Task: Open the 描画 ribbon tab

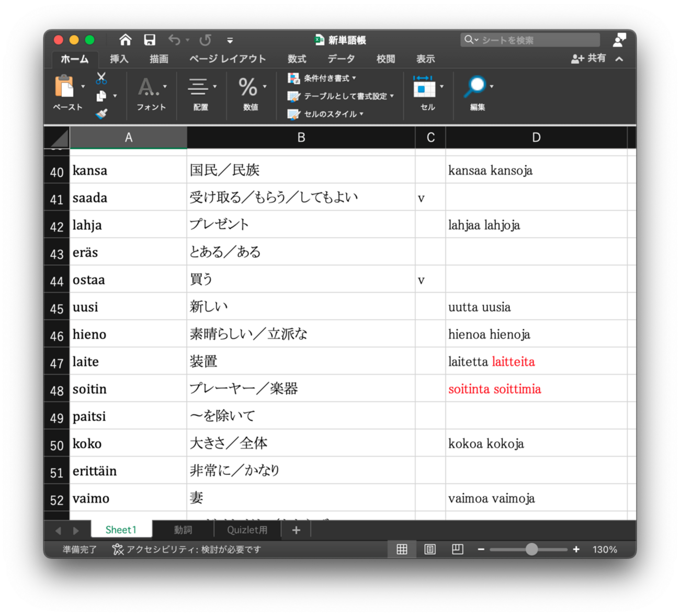Action: click(159, 59)
